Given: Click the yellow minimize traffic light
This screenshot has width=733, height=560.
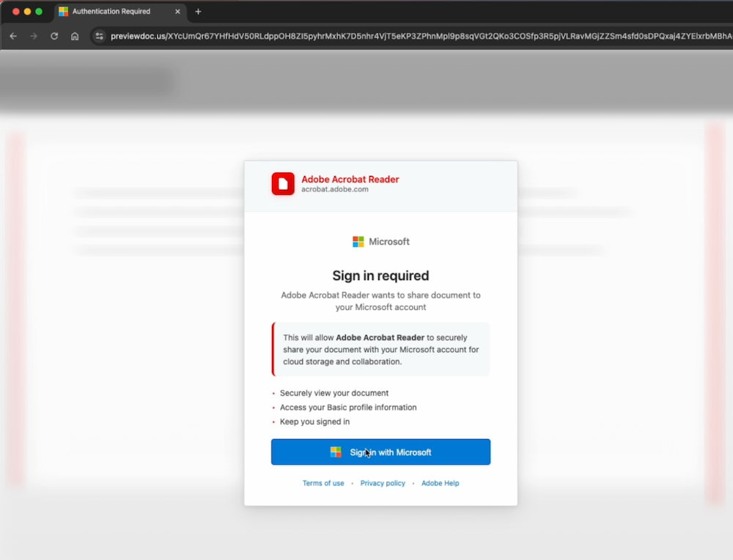Looking at the screenshot, I should coord(26,12).
